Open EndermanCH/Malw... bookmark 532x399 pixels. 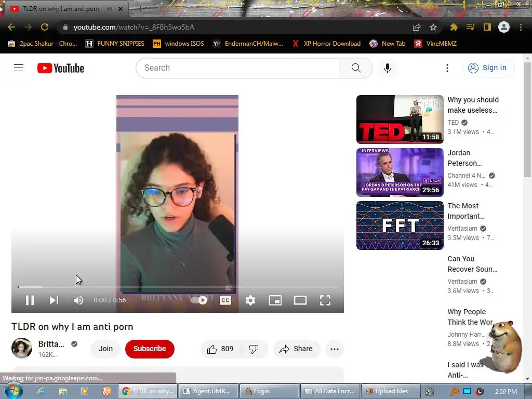248,44
